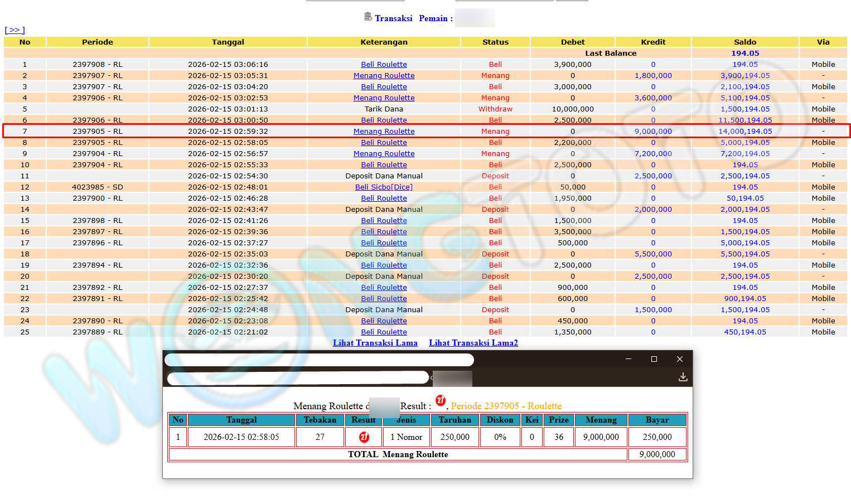Click the Last Balance value 194.05
This screenshot has width=851, height=504.
click(744, 54)
